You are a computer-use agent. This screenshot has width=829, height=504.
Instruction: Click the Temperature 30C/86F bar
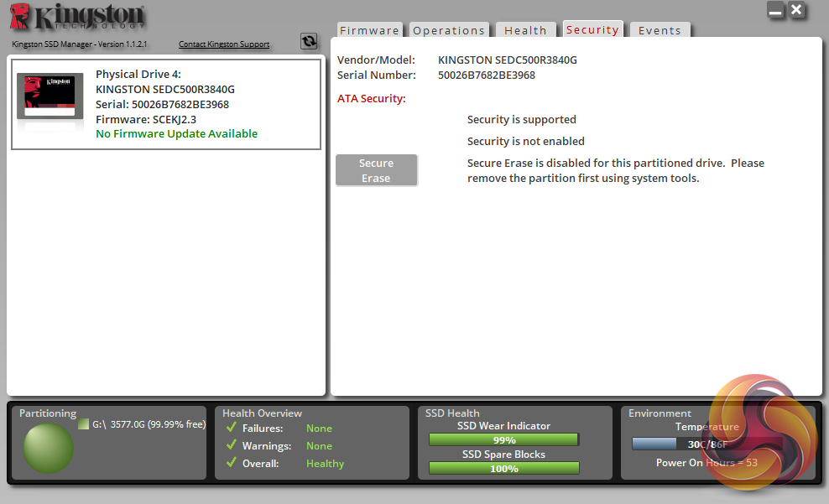point(706,444)
